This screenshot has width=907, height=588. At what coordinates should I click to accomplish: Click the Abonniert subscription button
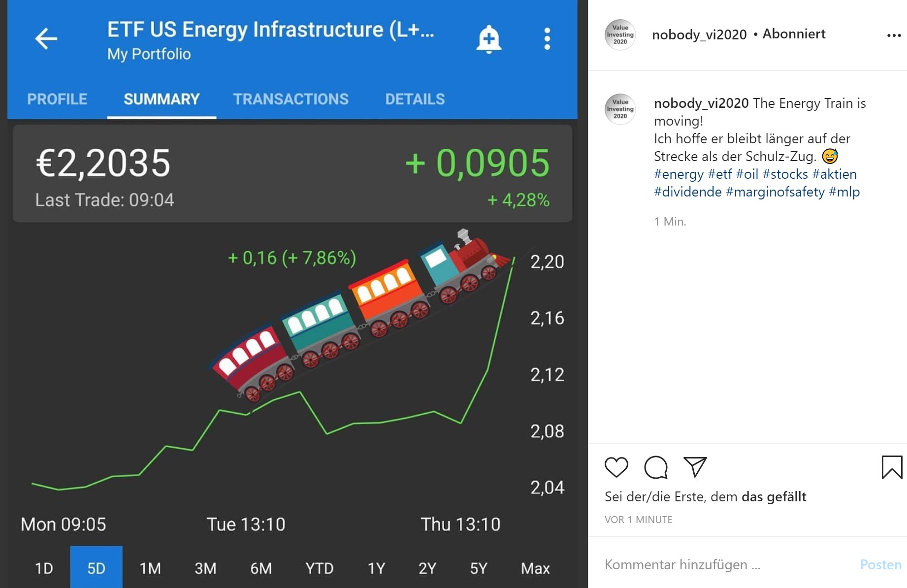794,34
